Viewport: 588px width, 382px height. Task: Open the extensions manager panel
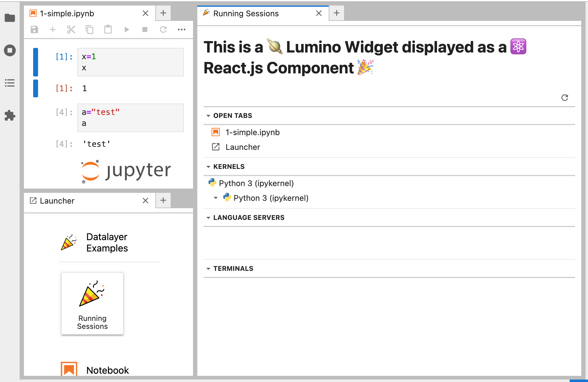click(10, 116)
